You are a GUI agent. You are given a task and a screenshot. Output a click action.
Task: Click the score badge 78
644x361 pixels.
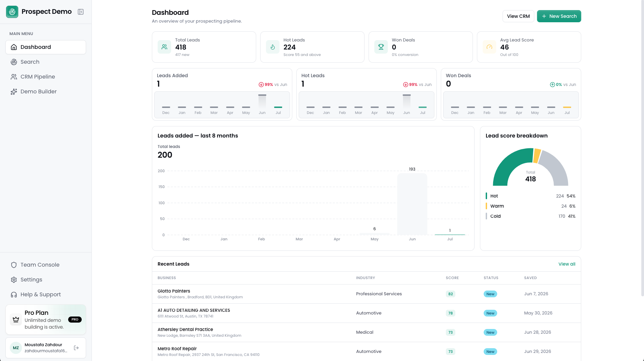(x=450, y=313)
